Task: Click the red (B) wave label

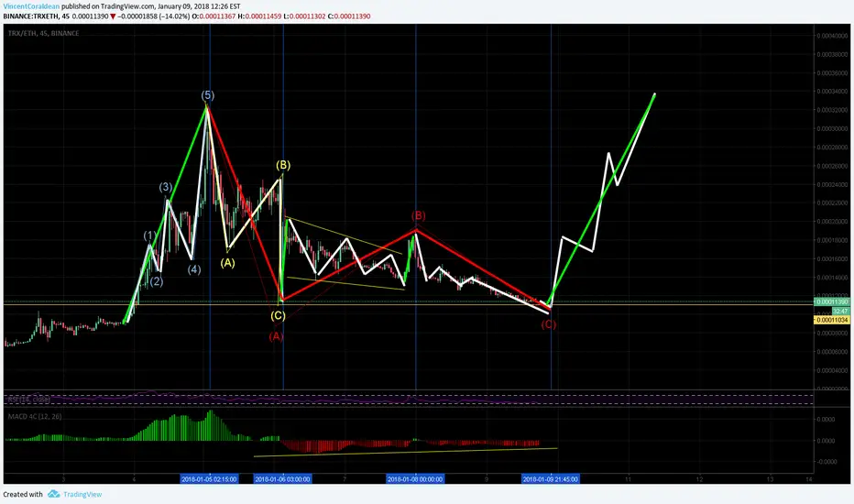Action: click(x=418, y=215)
